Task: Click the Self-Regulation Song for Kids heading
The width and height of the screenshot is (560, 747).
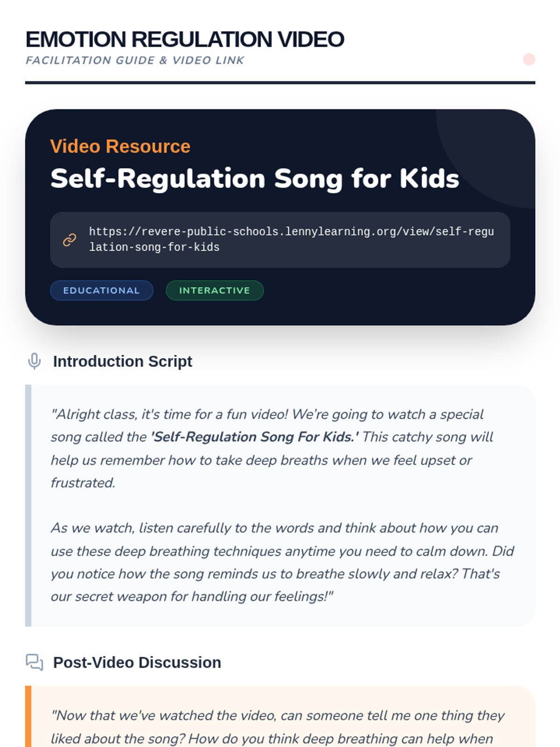Action: (255, 178)
